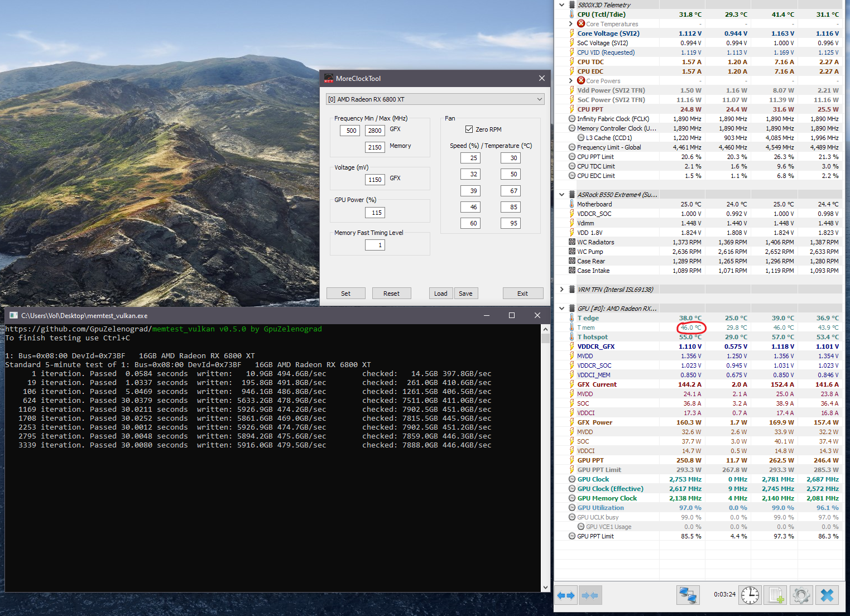Click the lightning icon beside CPU PPT row
This screenshot has width=850, height=616.
[x=572, y=109]
